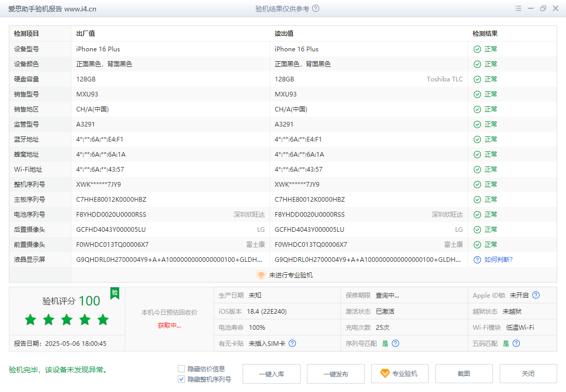Click the 未进行专业验机 link text
This screenshot has height=392, width=566.
(291, 275)
